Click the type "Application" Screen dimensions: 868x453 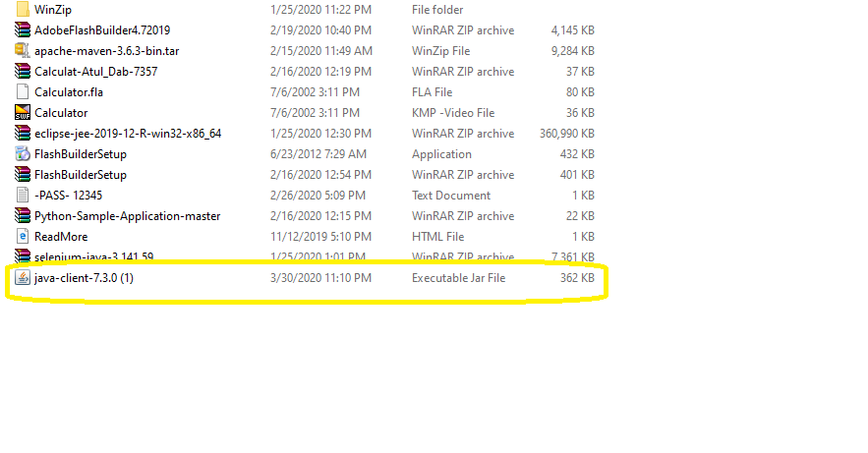[441, 154]
